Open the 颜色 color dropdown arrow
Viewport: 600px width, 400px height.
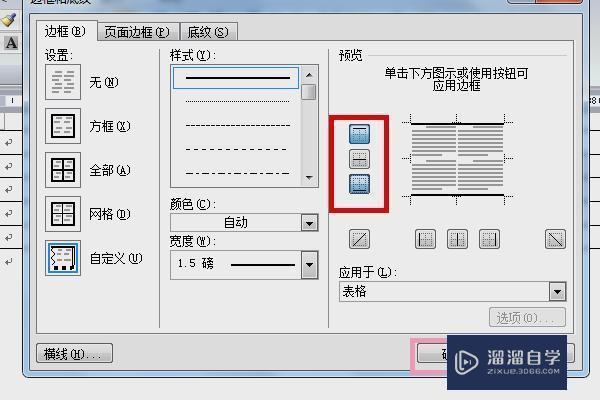pyautogui.click(x=309, y=223)
